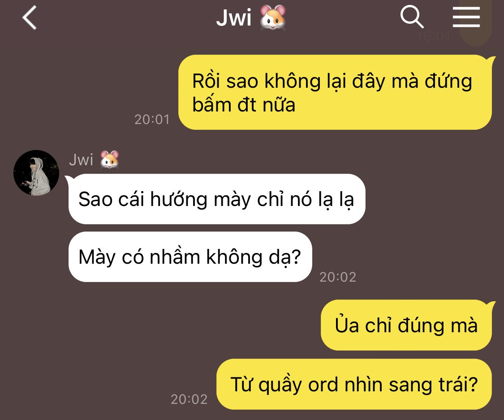Open Jwi's profile picture avatar
The image size is (504, 420).
36,173
